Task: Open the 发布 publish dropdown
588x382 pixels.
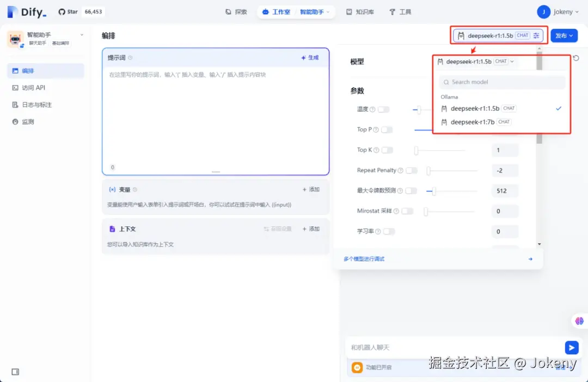Action: pos(564,35)
